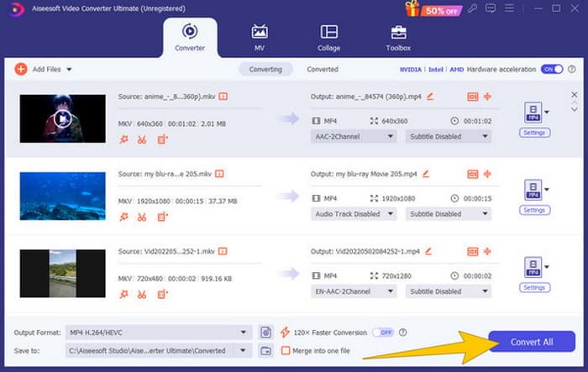The image size is (588, 372).
Task: Open the Toolbox tab
Action: (399, 37)
